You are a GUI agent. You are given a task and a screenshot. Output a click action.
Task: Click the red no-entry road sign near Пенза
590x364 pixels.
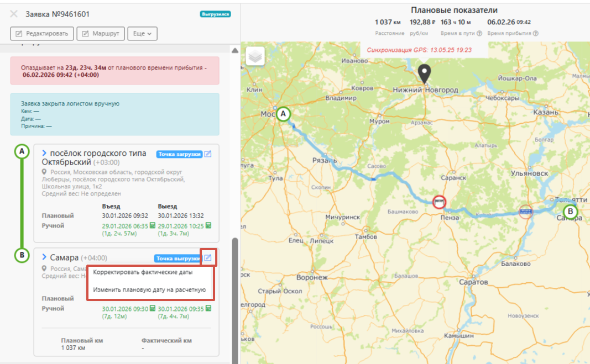[x=439, y=202]
